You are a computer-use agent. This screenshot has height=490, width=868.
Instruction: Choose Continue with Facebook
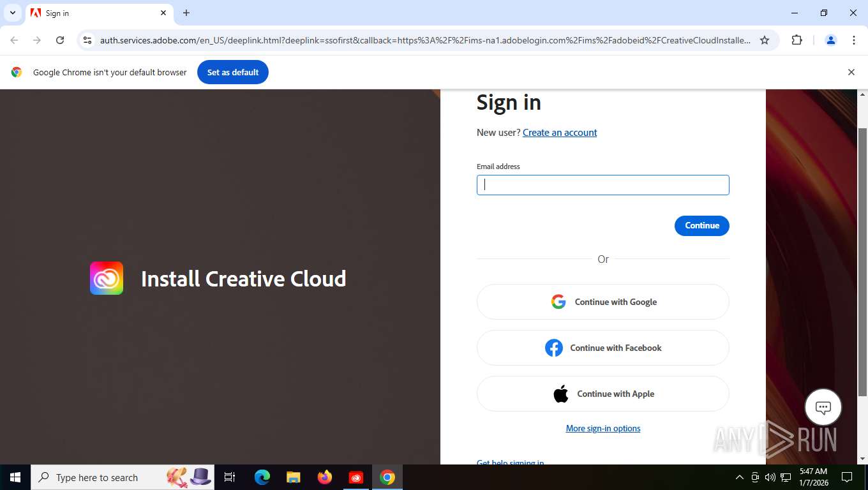coord(602,348)
